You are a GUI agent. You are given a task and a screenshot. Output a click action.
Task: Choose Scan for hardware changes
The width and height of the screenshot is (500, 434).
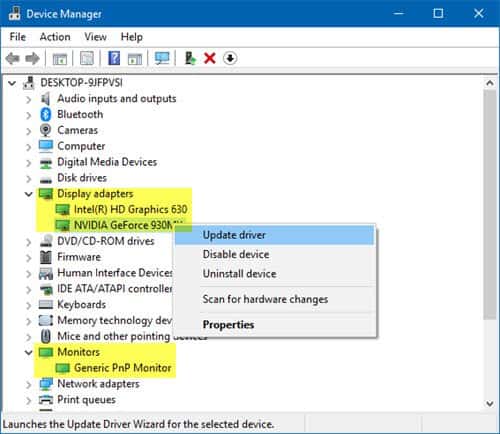pyautogui.click(x=275, y=299)
